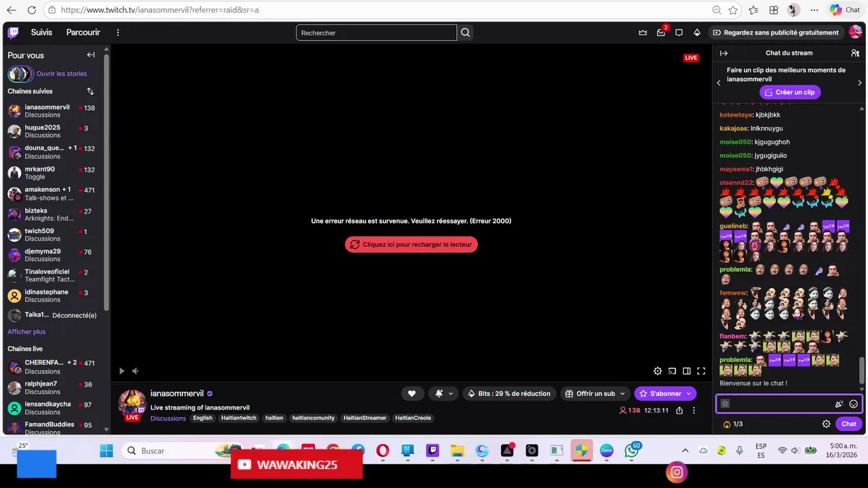
Task: Expand followed channels with Afficher plus
Action: [x=26, y=331]
